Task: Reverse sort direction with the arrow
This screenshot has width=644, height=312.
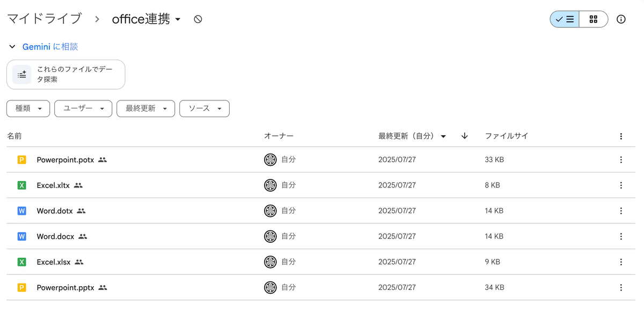Action: click(465, 136)
